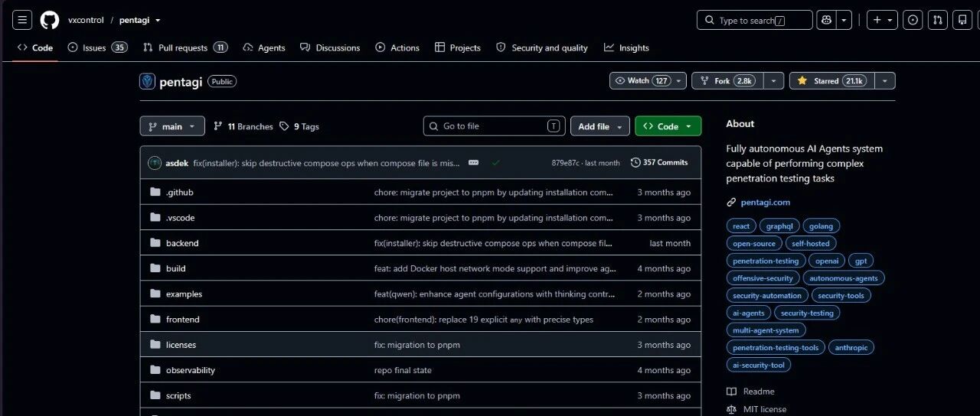Open vxcontrol owner link

pos(86,20)
